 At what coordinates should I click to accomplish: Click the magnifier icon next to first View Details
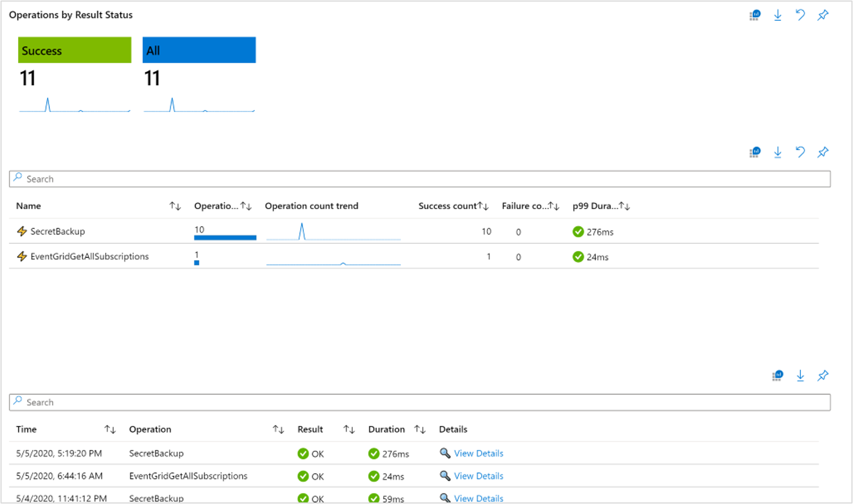(445, 453)
